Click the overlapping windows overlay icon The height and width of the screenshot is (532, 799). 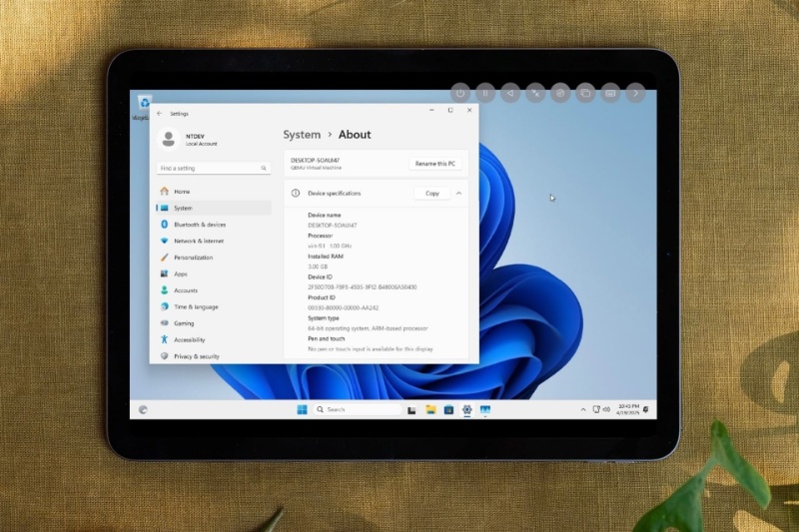click(585, 93)
